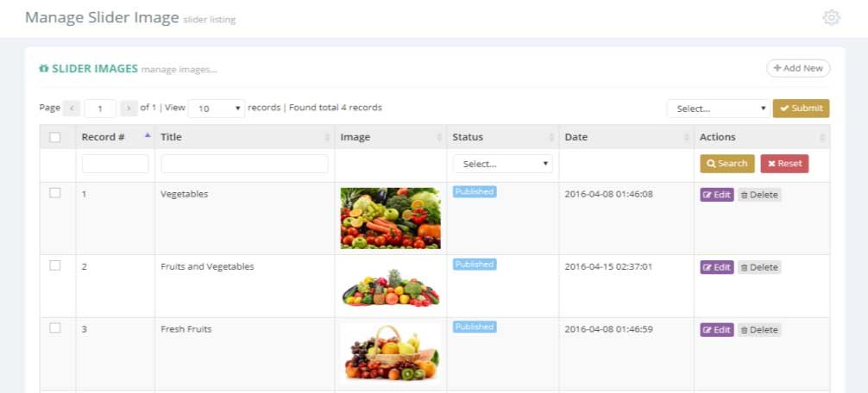This screenshot has width=868, height=393.
Task: Sort by Status column header
Action: 503,137
